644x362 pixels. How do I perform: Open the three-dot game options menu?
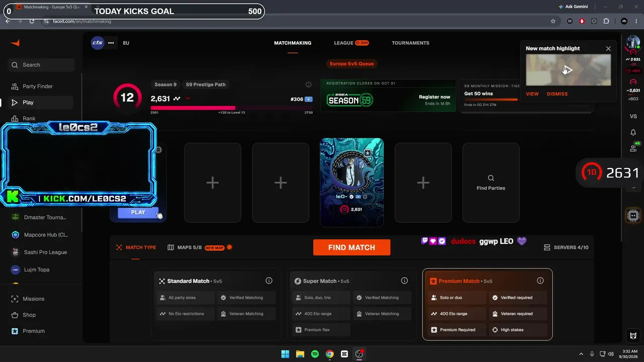[x=111, y=43]
